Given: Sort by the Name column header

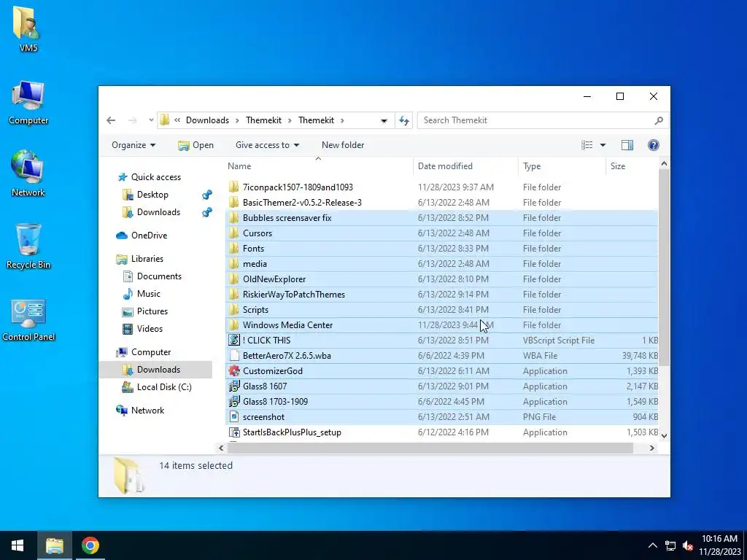Looking at the screenshot, I should coord(319,166).
